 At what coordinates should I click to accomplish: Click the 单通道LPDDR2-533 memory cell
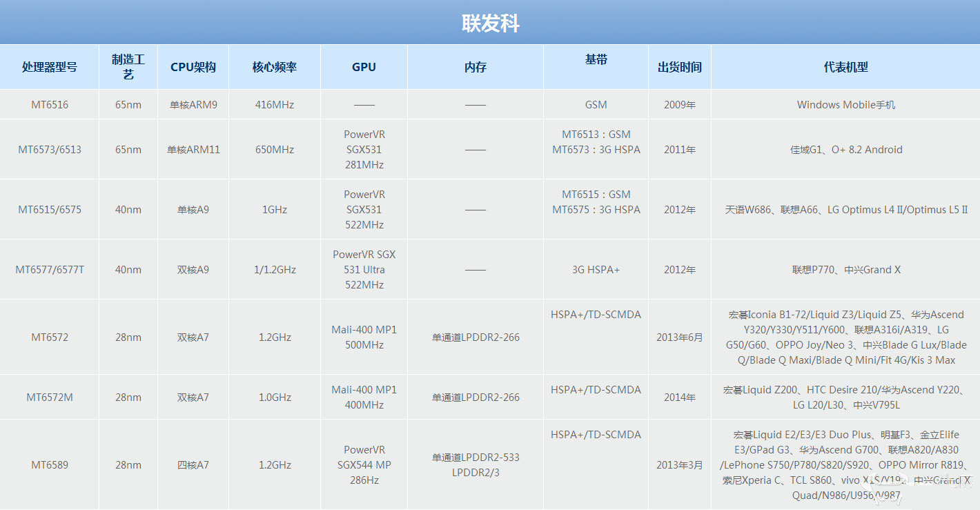pos(476,465)
